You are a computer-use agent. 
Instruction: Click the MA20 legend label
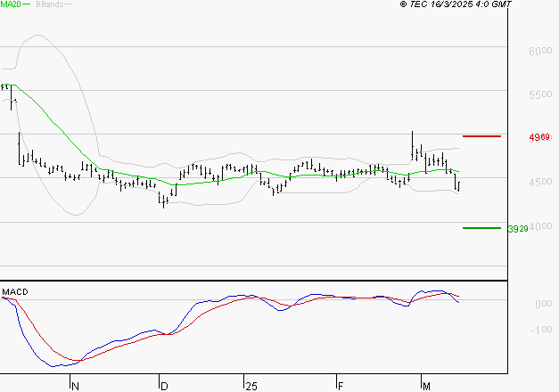(11, 5)
